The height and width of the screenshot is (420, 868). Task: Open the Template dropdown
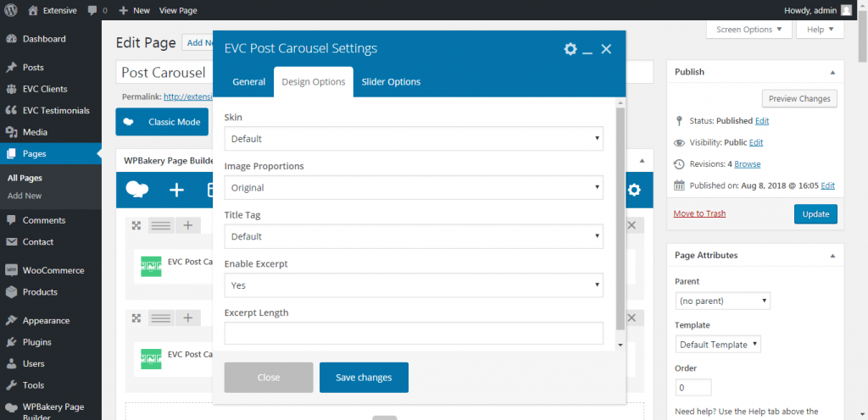[718, 345]
